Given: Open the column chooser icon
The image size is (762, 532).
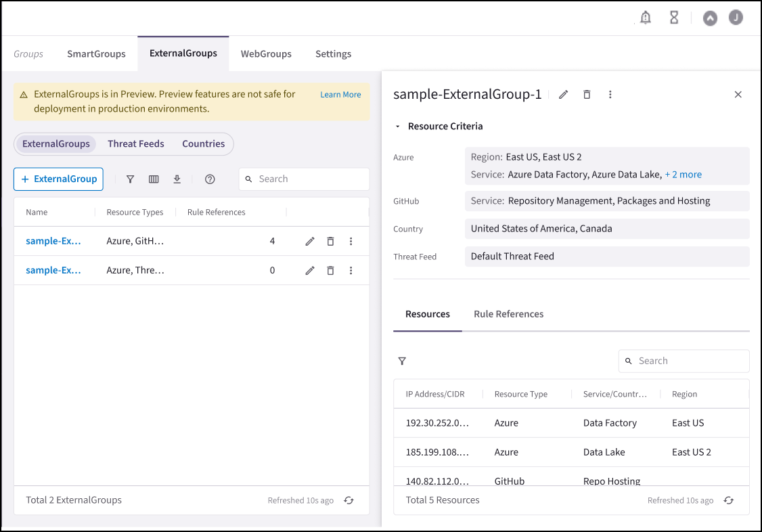Looking at the screenshot, I should pyautogui.click(x=154, y=179).
